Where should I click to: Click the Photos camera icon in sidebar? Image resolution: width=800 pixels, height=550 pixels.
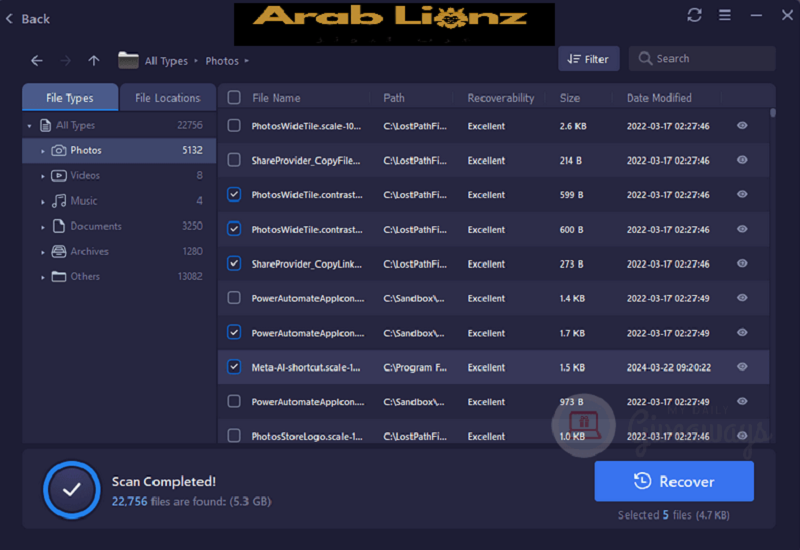tap(59, 151)
